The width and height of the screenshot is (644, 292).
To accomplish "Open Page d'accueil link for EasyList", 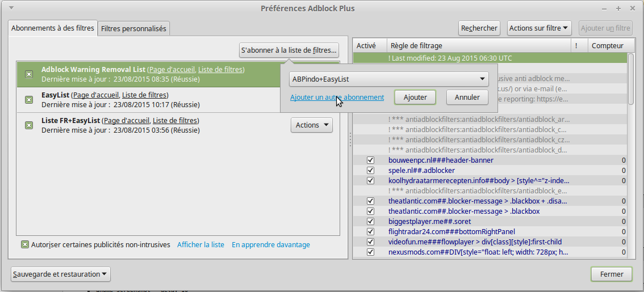I will coord(96,95).
